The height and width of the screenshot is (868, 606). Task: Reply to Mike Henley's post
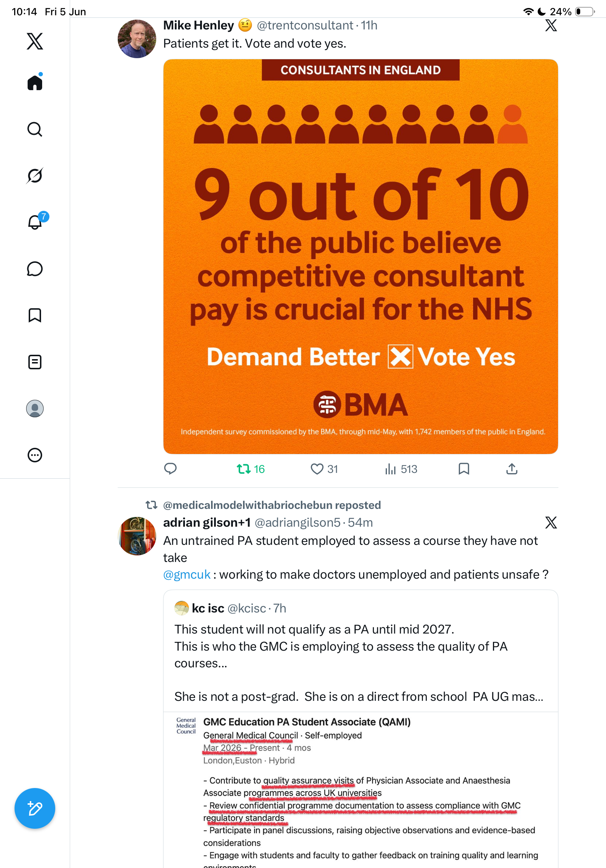pos(170,469)
